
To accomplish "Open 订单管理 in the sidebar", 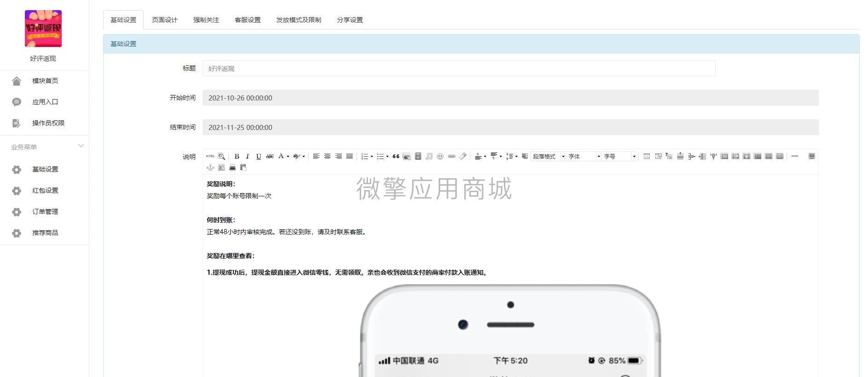I will pos(45,212).
